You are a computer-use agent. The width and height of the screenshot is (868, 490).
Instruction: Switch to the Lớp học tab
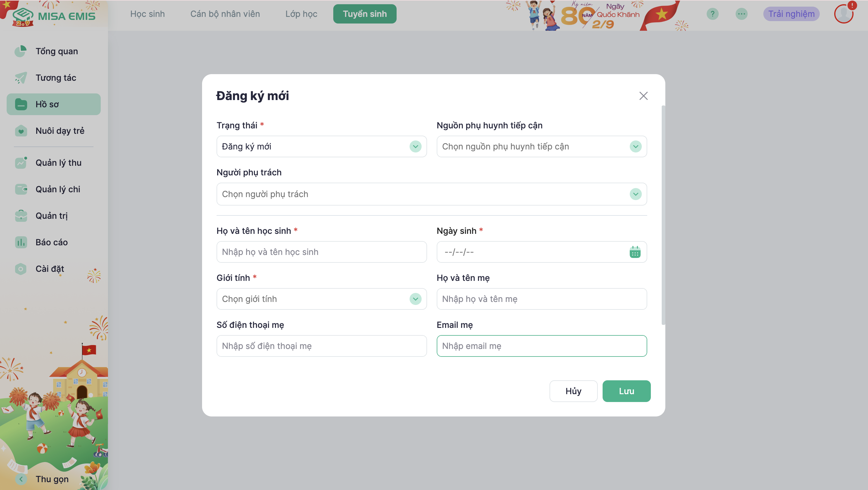(301, 14)
